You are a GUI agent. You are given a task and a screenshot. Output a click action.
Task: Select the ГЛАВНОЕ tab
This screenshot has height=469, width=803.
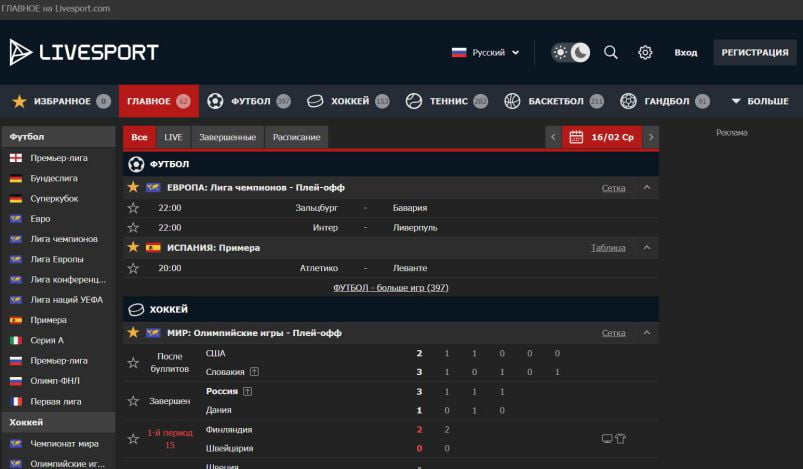tap(159, 101)
